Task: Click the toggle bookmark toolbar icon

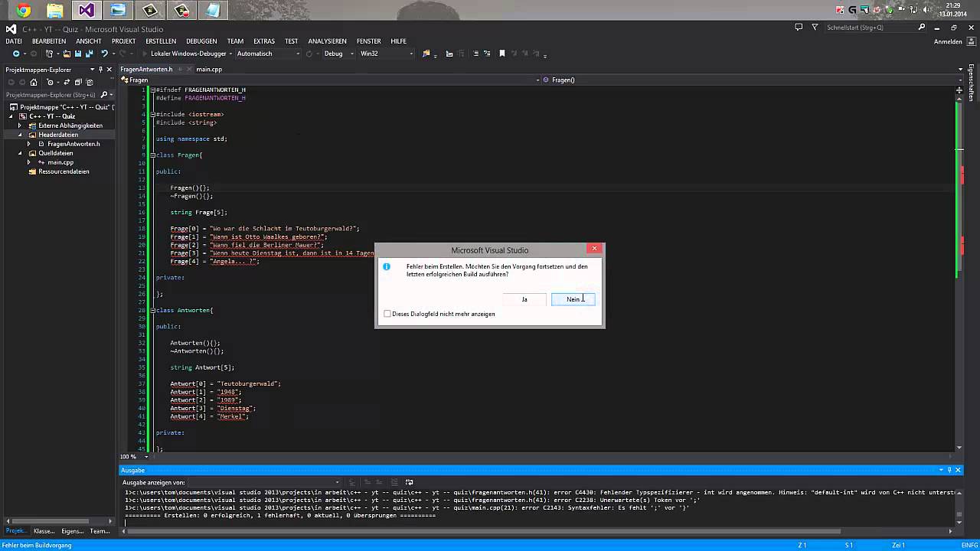Action: [x=502, y=54]
